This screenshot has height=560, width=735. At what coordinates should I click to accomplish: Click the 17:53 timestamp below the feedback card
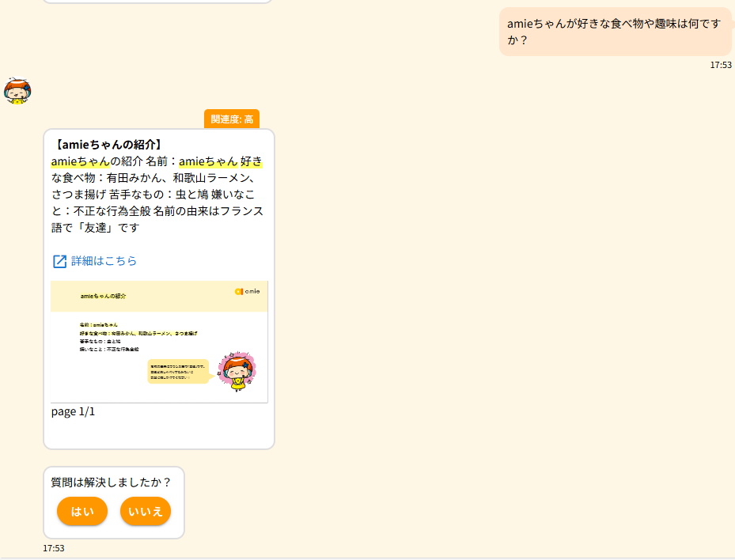(54, 547)
